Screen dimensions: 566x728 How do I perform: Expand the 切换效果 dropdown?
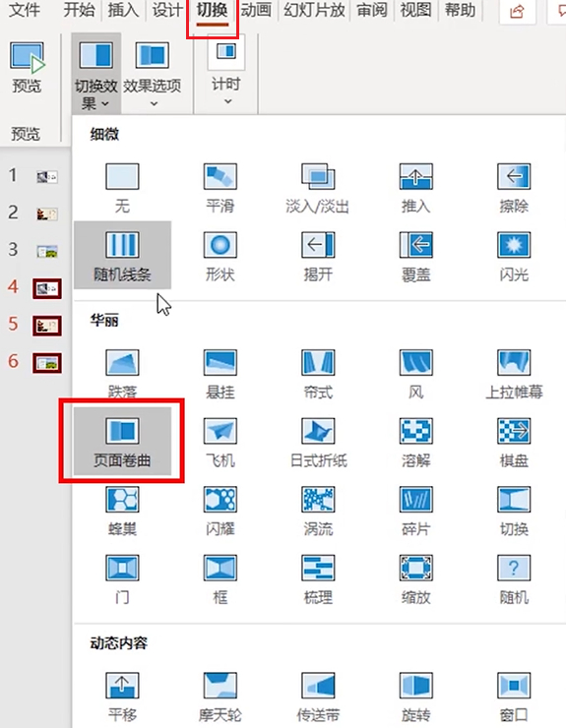point(95,74)
